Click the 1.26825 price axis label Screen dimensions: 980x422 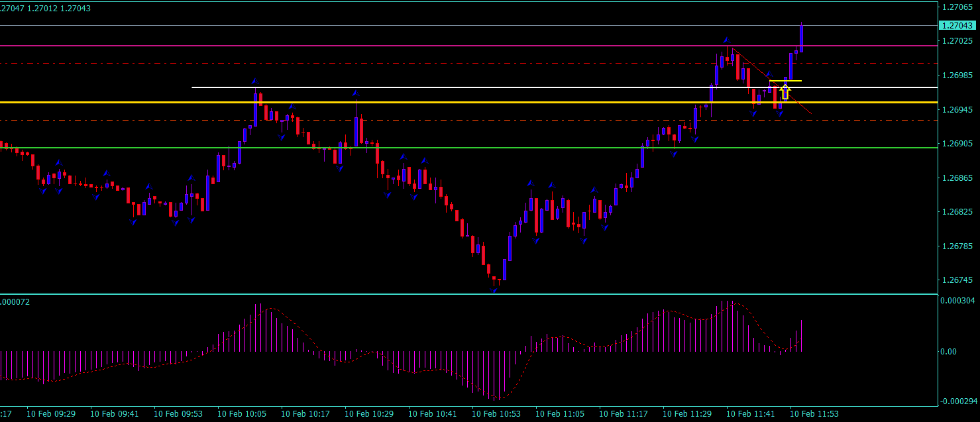pyautogui.click(x=956, y=212)
